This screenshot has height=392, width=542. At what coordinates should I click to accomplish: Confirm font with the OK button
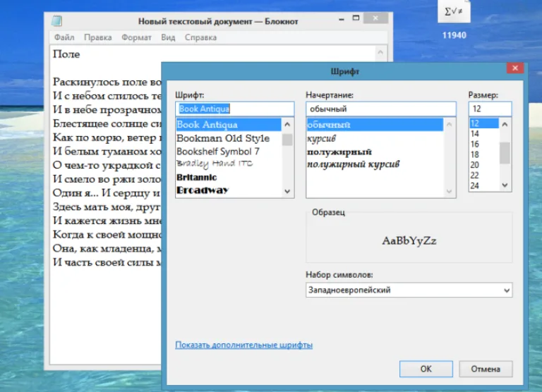pos(426,369)
